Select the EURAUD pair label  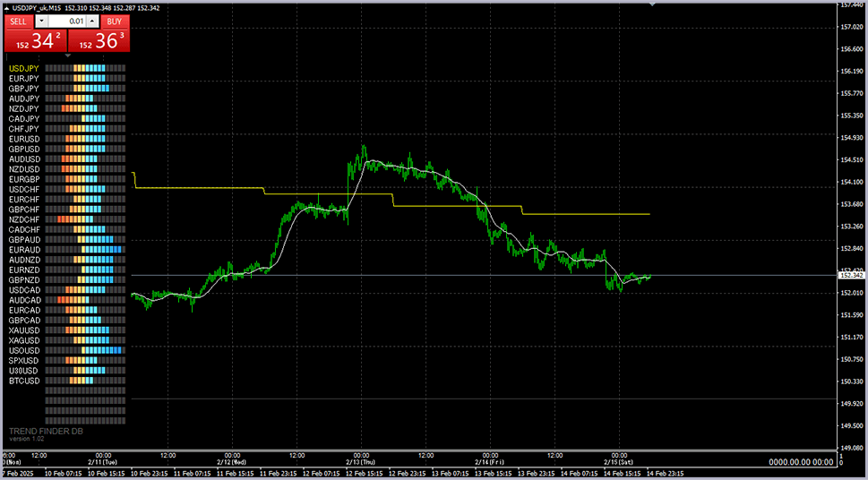point(24,250)
